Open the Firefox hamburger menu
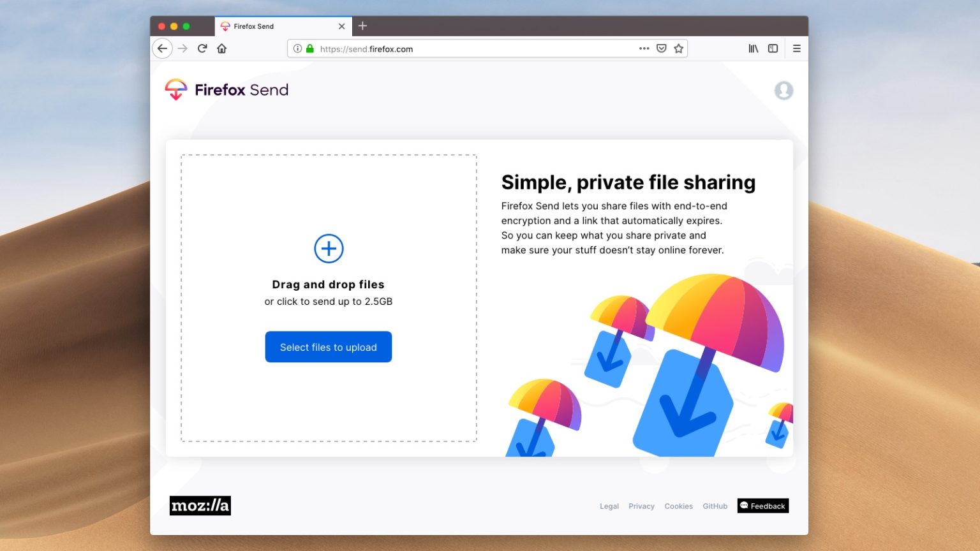The height and width of the screenshot is (551, 980). click(x=796, y=48)
